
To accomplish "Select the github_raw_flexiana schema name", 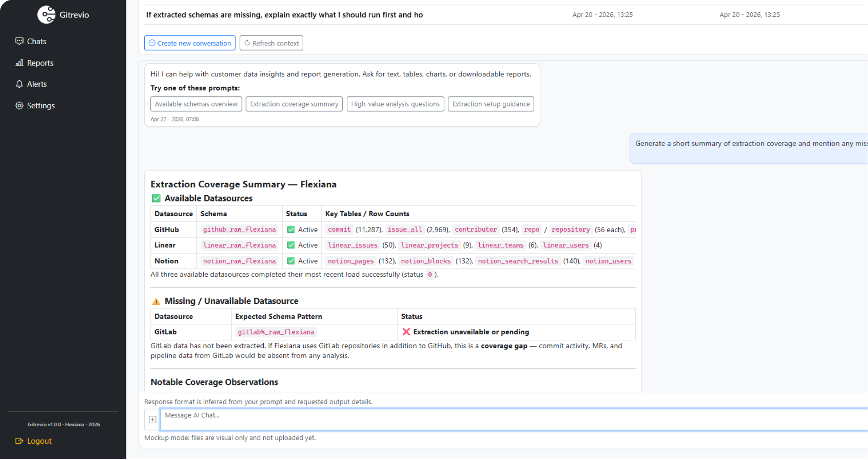I will (x=239, y=230).
